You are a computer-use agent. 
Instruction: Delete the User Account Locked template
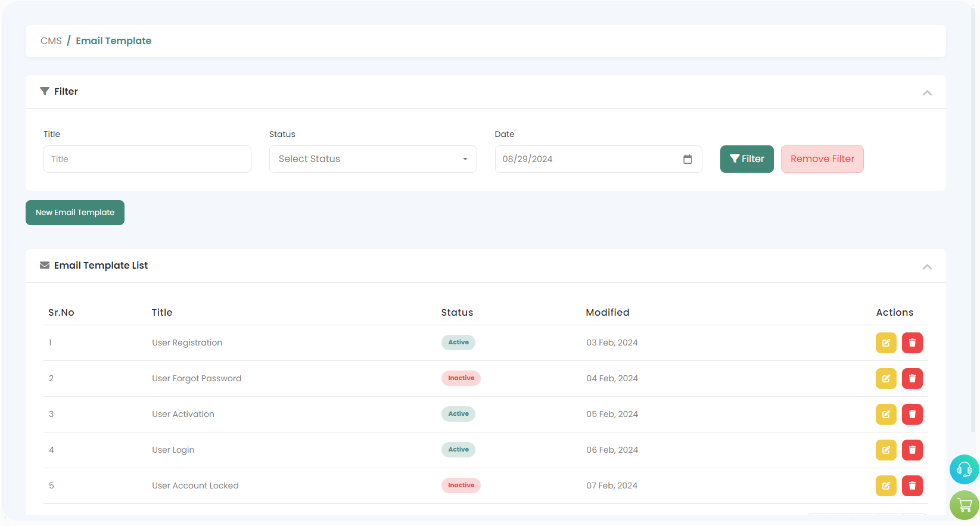click(x=912, y=485)
